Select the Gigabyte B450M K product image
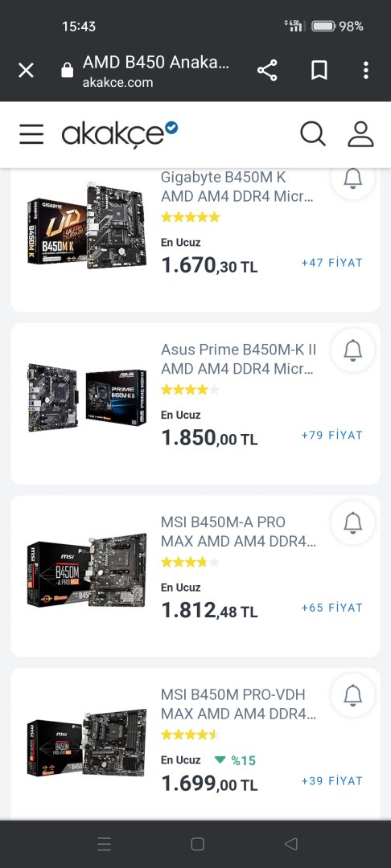Viewport: 391px width, 868px height. click(87, 225)
